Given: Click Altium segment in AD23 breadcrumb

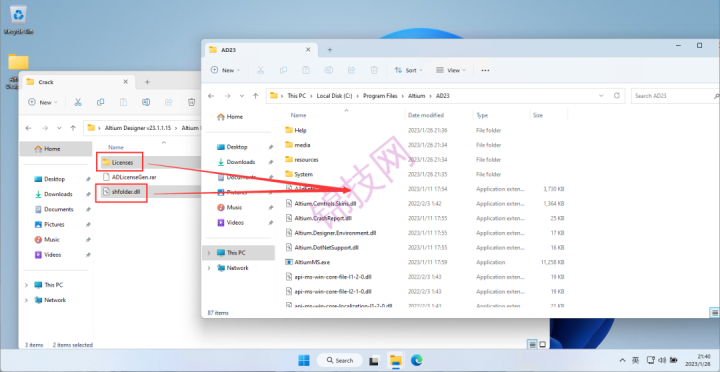Looking at the screenshot, I should click(x=415, y=96).
